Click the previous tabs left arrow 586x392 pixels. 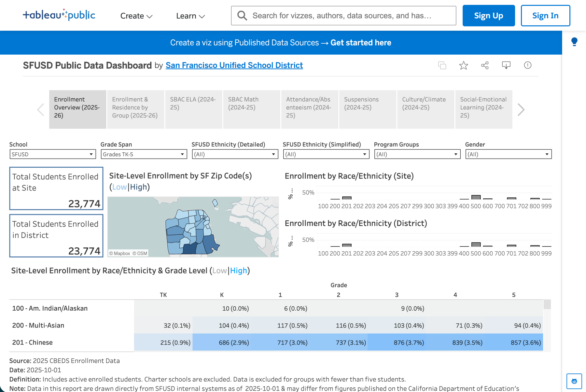pyautogui.click(x=41, y=110)
